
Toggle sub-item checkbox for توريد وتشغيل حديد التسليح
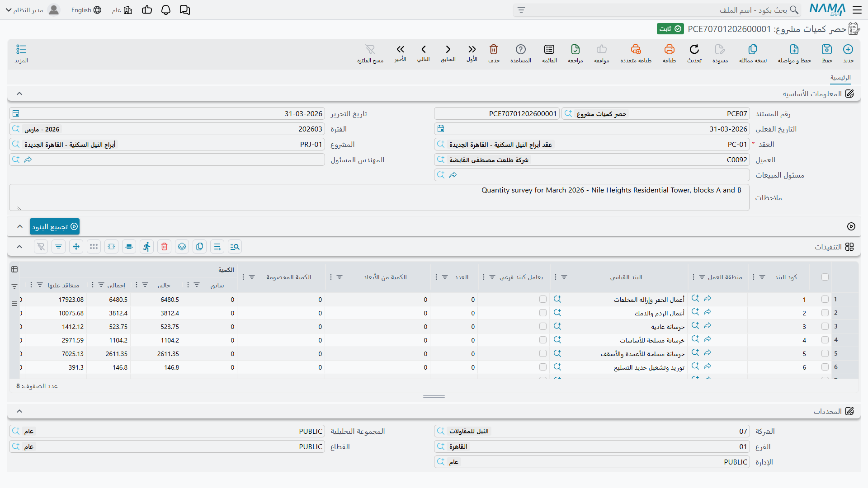pyautogui.click(x=543, y=367)
